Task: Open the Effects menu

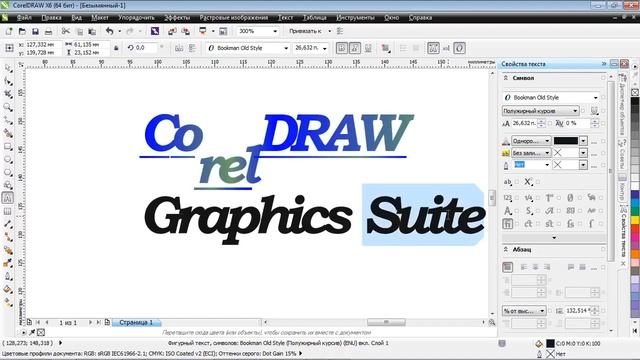Action: (x=177, y=18)
